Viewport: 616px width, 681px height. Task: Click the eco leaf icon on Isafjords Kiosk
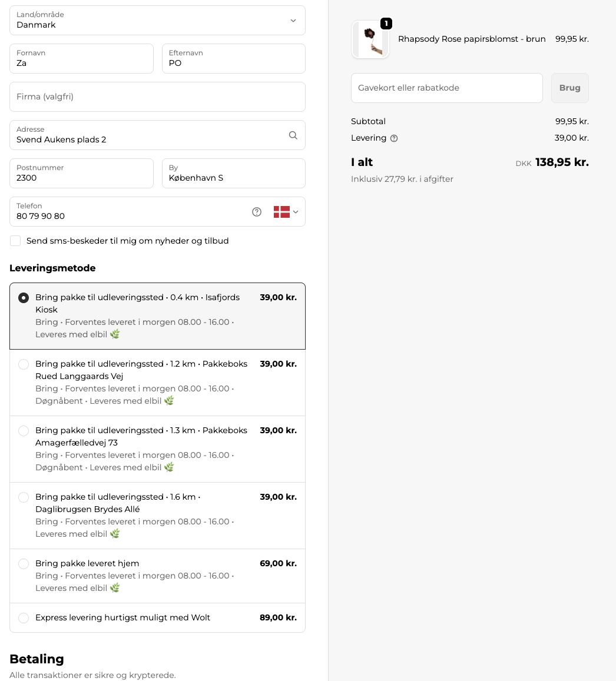(x=115, y=334)
